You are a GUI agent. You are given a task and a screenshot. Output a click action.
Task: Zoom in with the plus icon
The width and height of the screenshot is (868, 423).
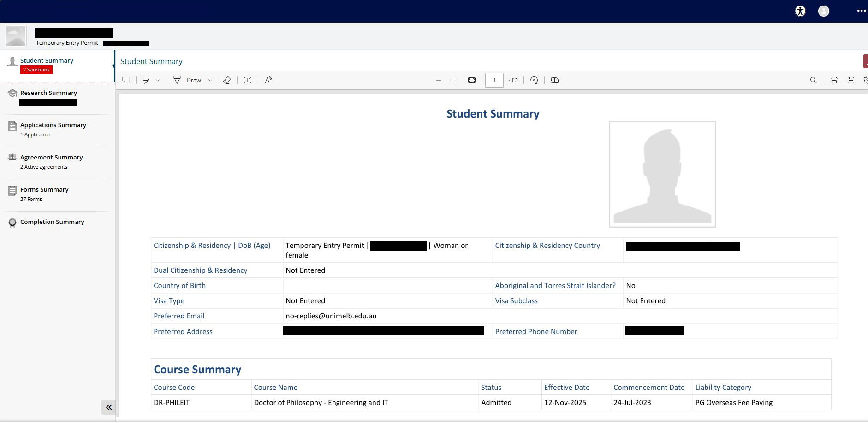click(x=455, y=80)
